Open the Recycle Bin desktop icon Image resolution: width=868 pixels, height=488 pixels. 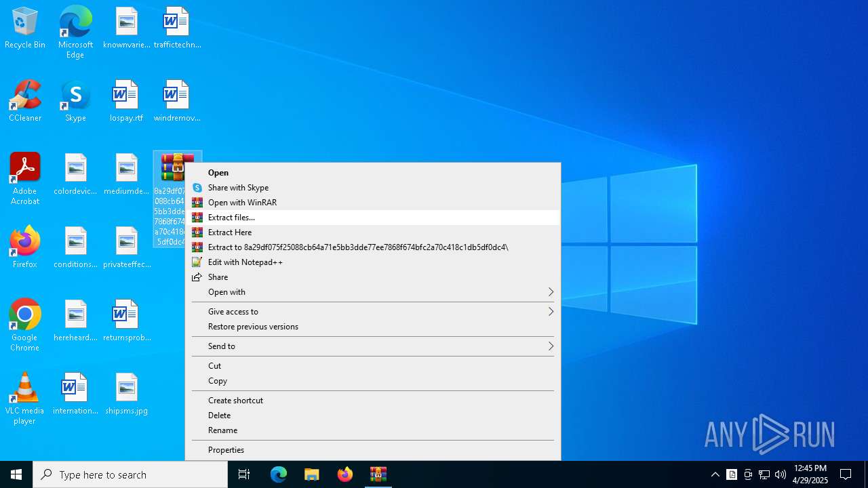click(25, 28)
